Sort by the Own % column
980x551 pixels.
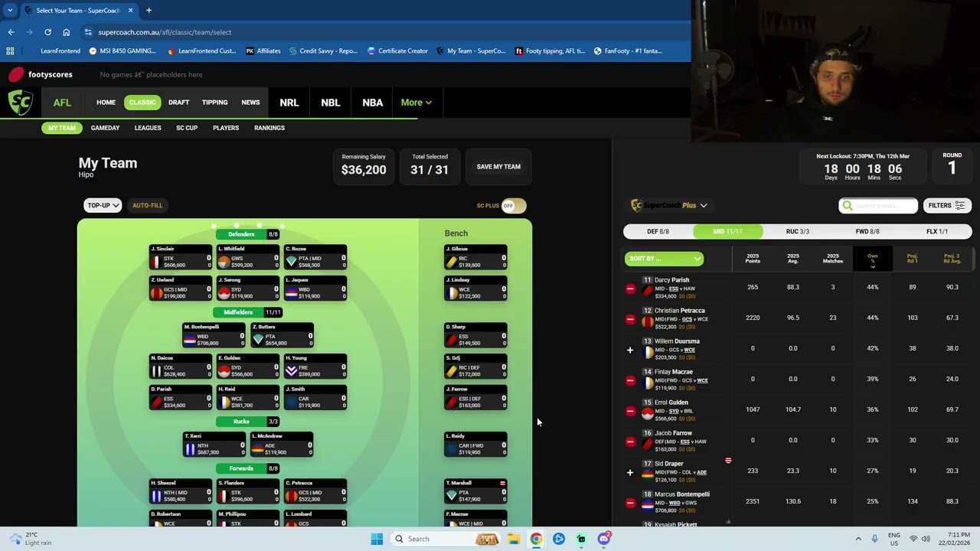tap(873, 259)
